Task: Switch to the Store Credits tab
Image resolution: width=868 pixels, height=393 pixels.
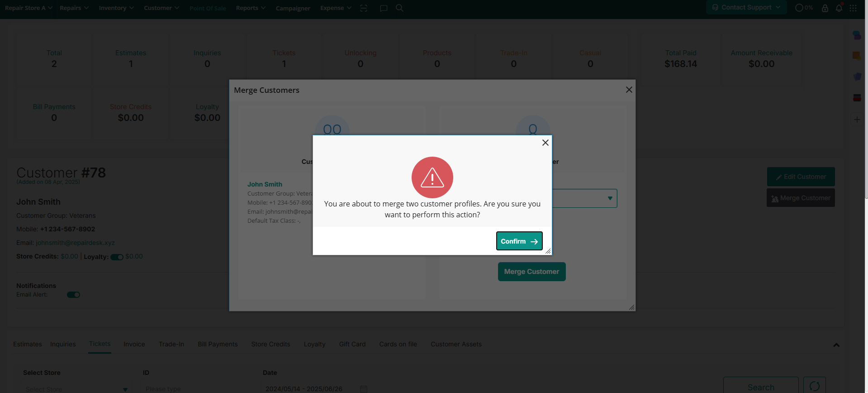Action: (270, 344)
